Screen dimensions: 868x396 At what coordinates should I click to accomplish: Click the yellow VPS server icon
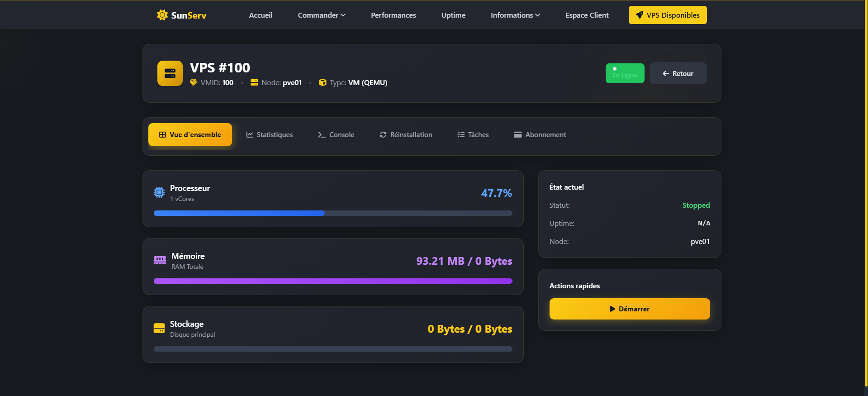[170, 73]
